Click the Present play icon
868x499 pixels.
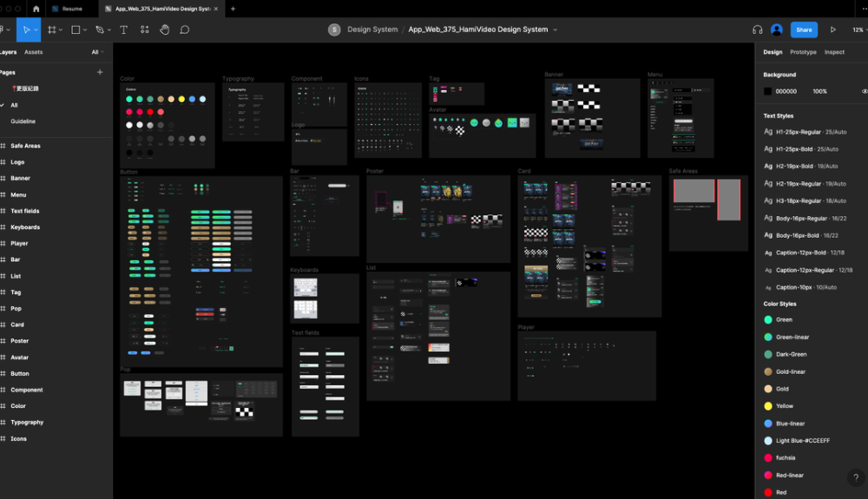pos(833,30)
